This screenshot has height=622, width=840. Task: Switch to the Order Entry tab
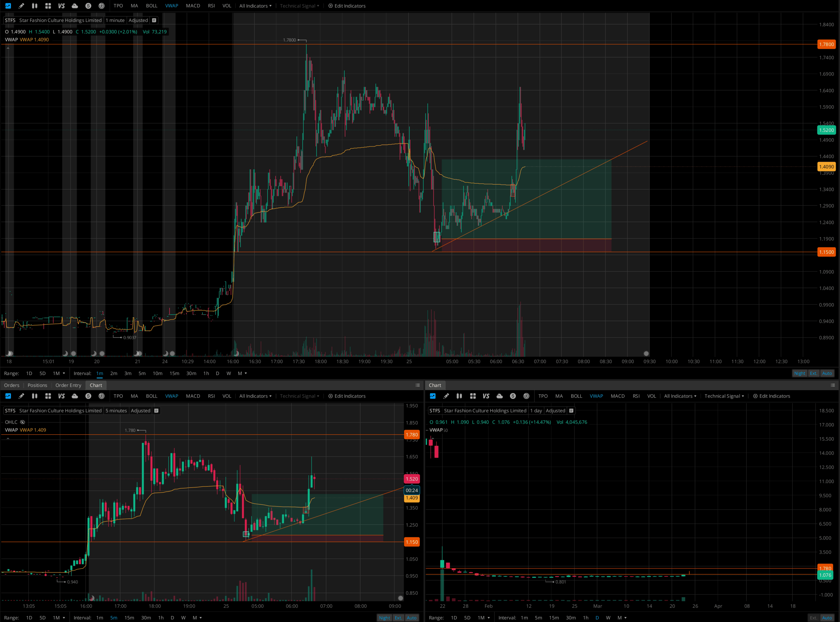tap(68, 385)
